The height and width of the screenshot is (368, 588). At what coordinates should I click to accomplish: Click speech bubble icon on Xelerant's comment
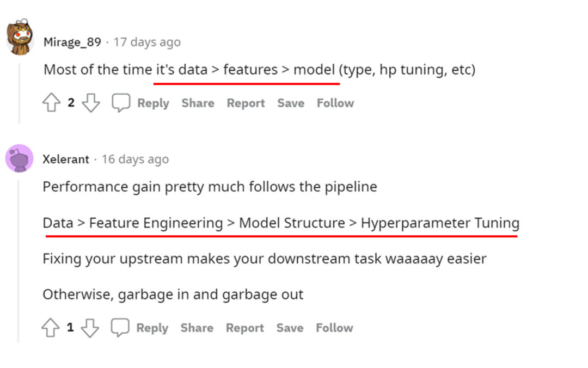coord(120,328)
